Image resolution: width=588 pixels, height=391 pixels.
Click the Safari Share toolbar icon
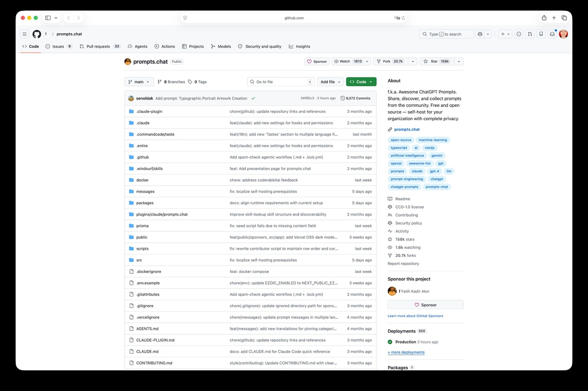[544, 18]
